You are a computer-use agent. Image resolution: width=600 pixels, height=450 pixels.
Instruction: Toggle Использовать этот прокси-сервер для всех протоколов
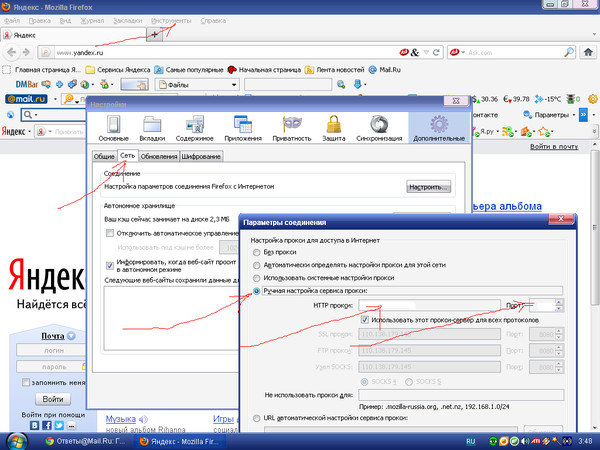(x=365, y=320)
